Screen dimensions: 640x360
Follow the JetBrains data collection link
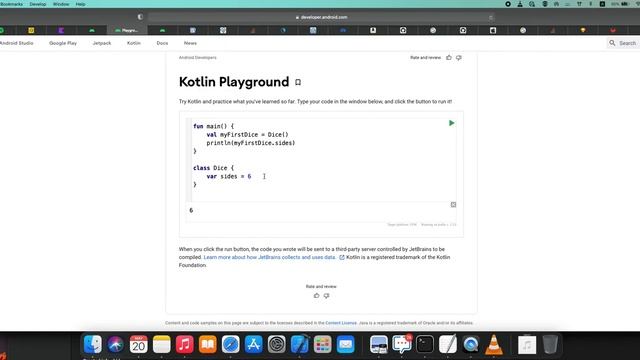269,257
